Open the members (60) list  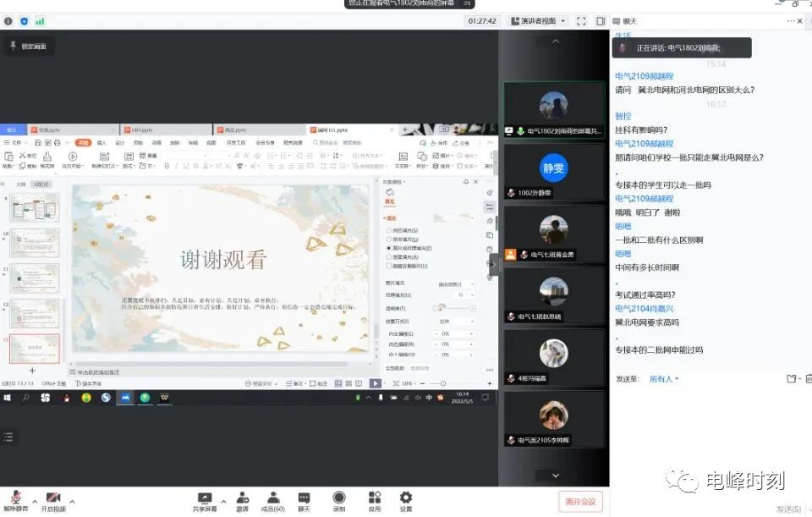coord(273,501)
